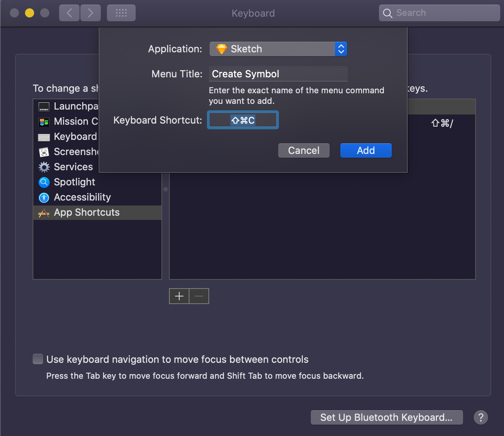This screenshot has height=436, width=504.
Task: Click the existing ⇧⌘/ shortcut entry
Action: coord(442,123)
